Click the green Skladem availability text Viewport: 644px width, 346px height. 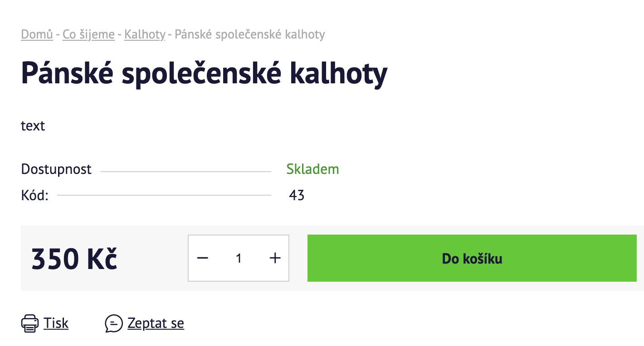313,169
